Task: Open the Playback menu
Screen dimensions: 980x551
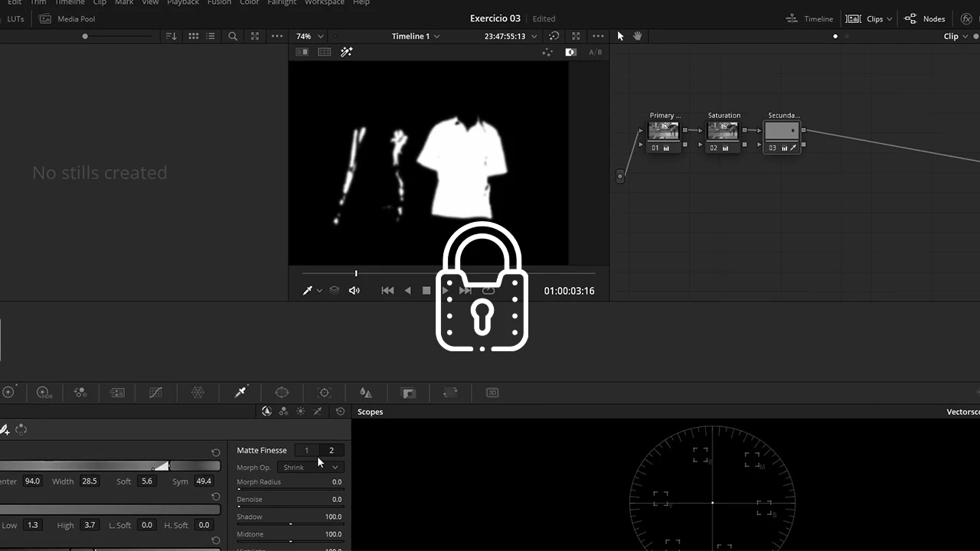Action: tap(183, 2)
